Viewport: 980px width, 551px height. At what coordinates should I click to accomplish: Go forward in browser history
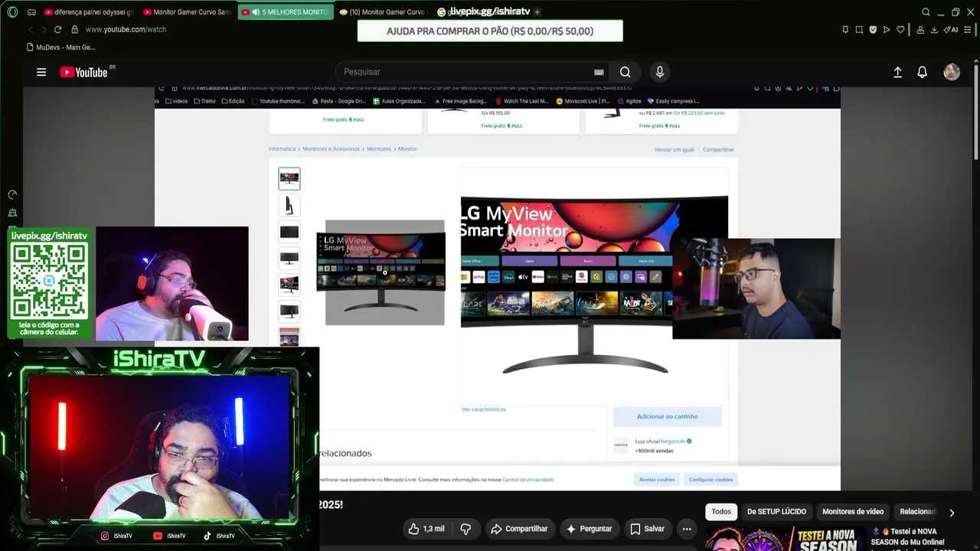point(44,29)
